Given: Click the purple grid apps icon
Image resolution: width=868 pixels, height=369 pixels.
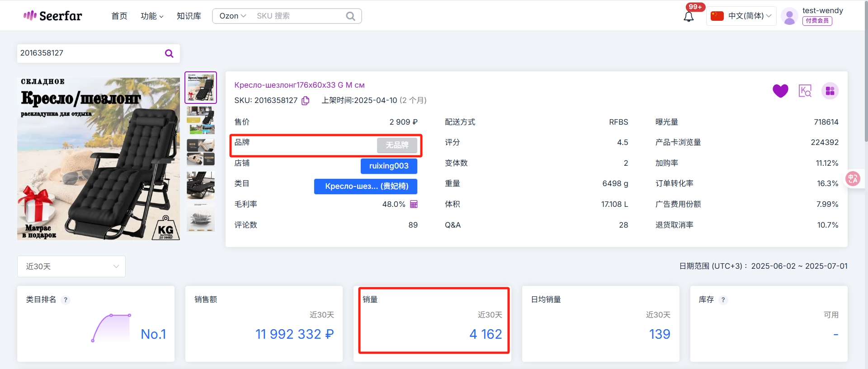Looking at the screenshot, I should point(830,91).
